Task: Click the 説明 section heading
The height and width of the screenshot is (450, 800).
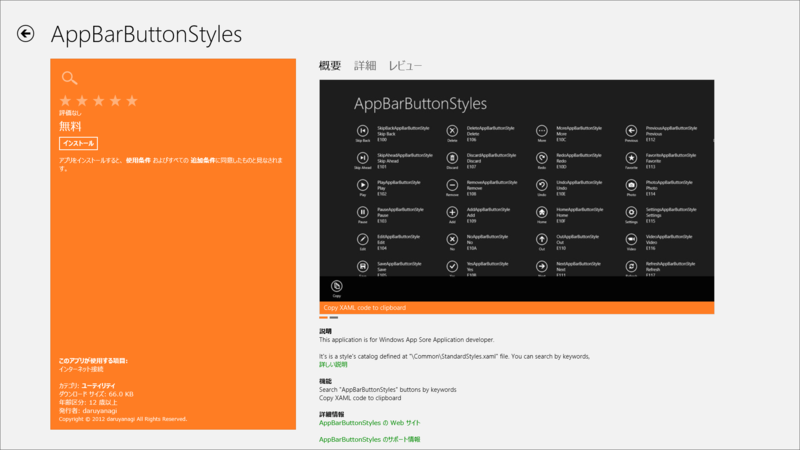Action: (x=325, y=331)
